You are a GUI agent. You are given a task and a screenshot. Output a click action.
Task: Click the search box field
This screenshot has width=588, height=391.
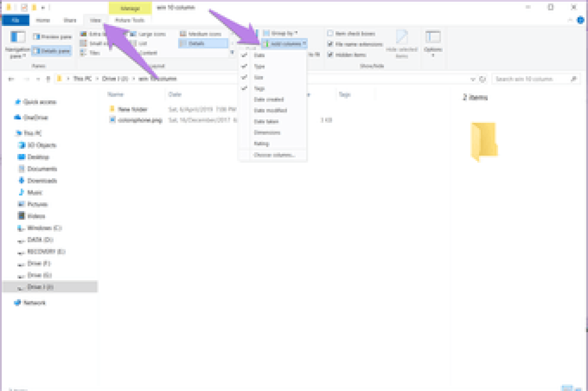click(x=530, y=79)
